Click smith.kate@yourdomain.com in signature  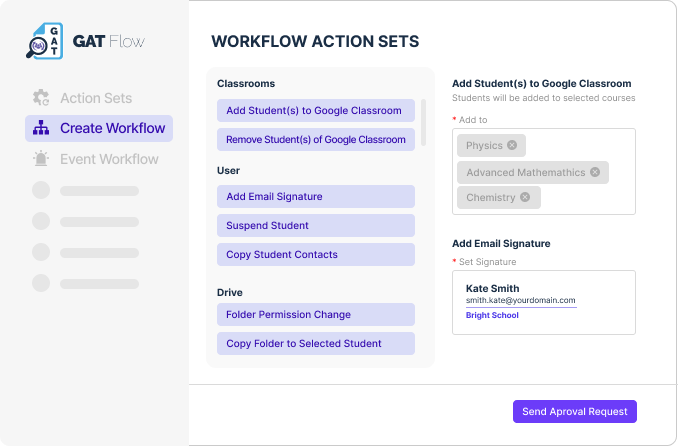[x=521, y=300]
